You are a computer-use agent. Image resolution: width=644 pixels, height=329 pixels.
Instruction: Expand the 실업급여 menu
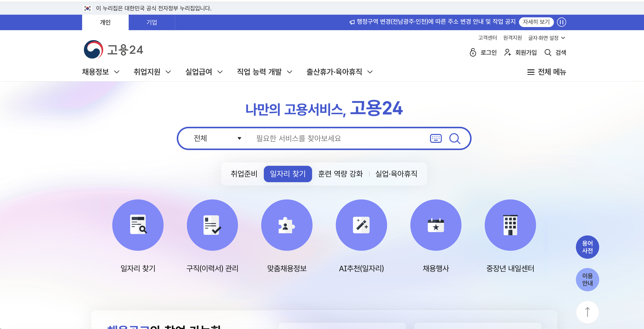(x=204, y=72)
